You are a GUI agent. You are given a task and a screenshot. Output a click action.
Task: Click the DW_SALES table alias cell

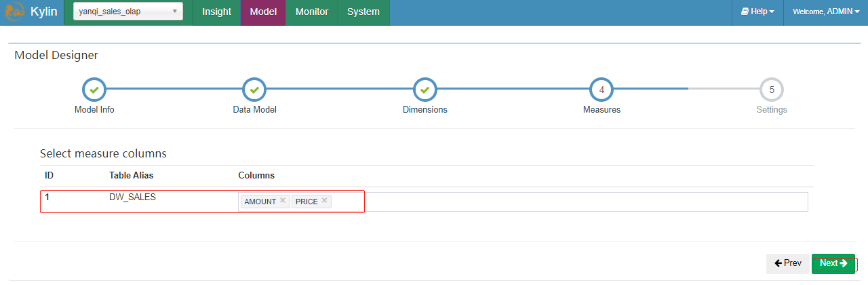click(132, 198)
